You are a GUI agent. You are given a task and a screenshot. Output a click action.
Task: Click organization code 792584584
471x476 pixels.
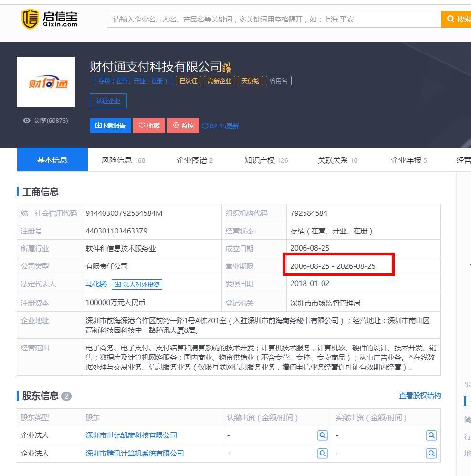(x=309, y=213)
